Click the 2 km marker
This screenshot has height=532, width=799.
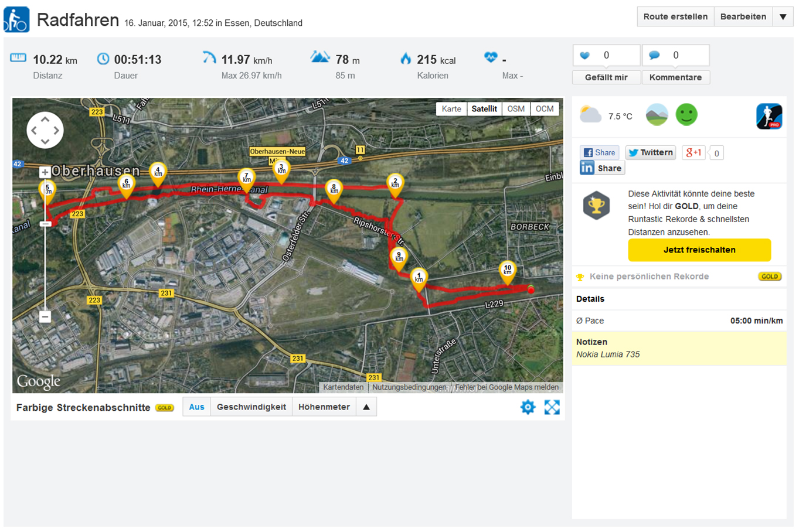pos(395,186)
